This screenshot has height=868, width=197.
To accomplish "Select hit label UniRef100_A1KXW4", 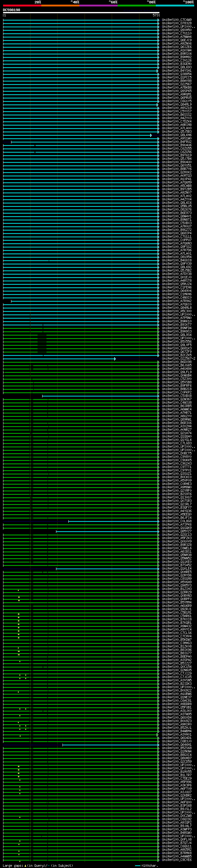I will tap(177, 50).
